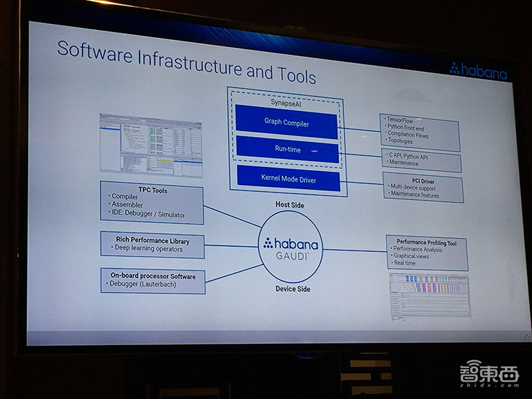
Task: Click the Host Side label
Action: click(290, 205)
